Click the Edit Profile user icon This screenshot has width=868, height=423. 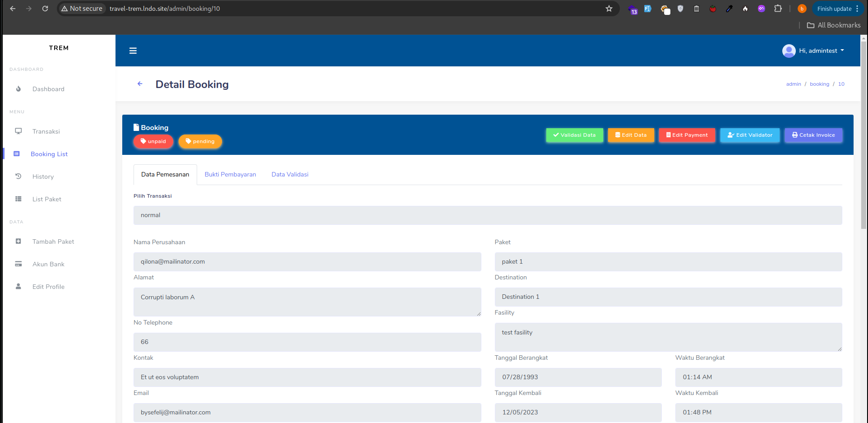click(x=18, y=287)
